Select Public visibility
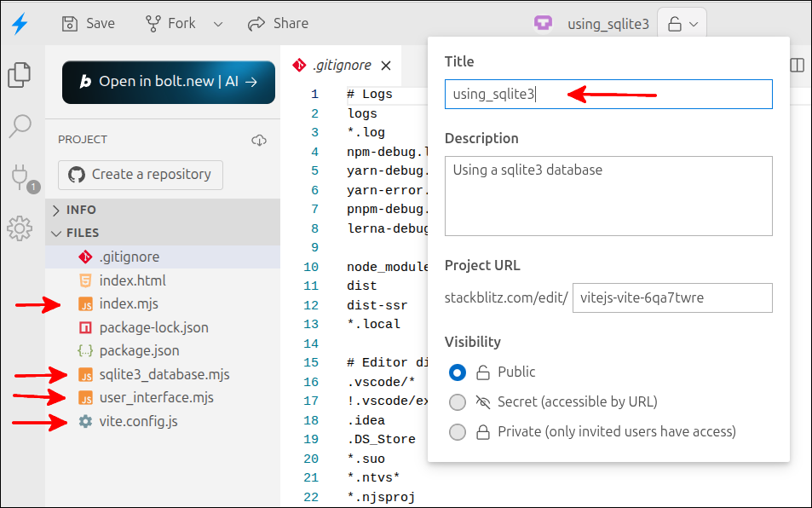 coord(457,372)
